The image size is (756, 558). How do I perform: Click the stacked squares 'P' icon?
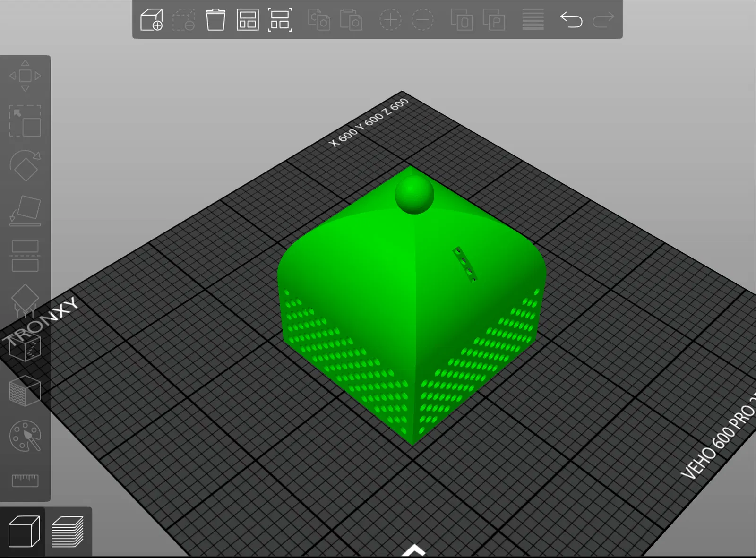point(494,20)
